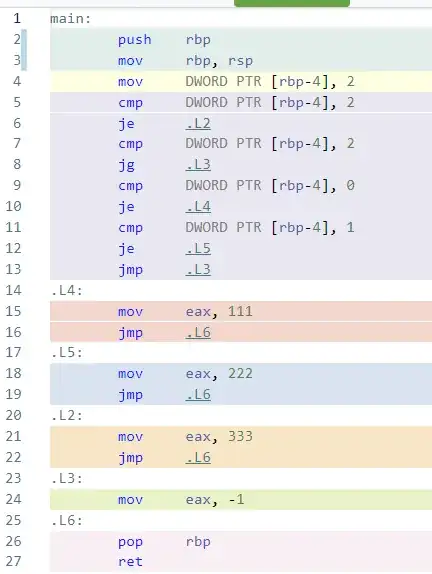The image size is (432, 574).
Task: Click the .L4: label definition
Action: [67, 291]
